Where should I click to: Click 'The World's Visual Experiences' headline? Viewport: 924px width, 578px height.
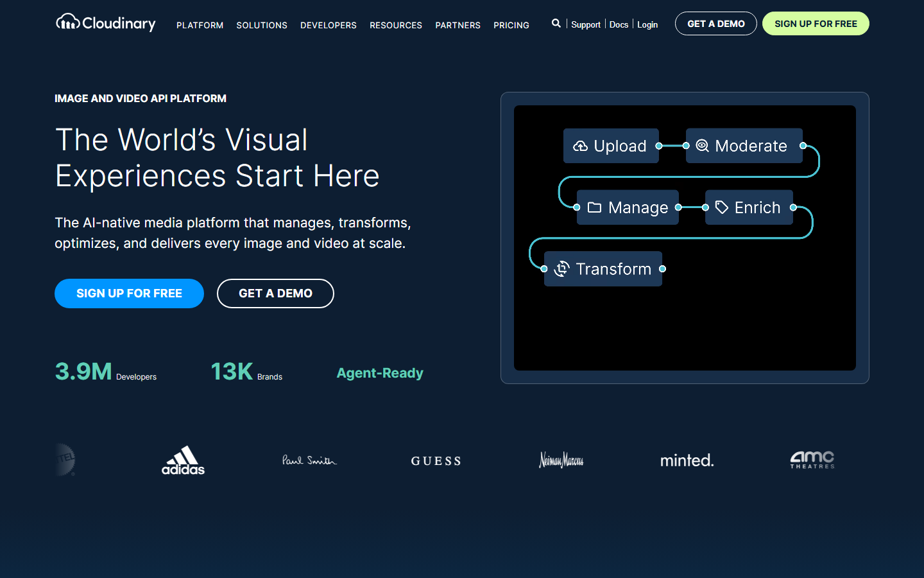(x=218, y=158)
